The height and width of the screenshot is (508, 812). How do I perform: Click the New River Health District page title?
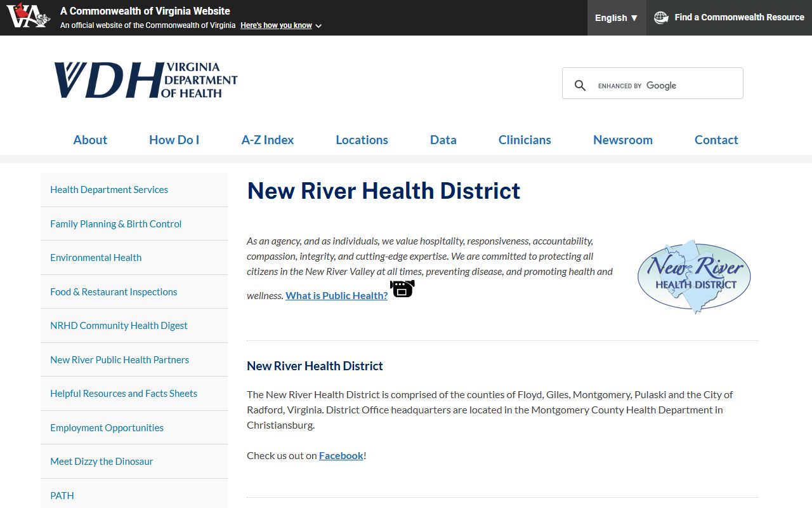tap(384, 190)
